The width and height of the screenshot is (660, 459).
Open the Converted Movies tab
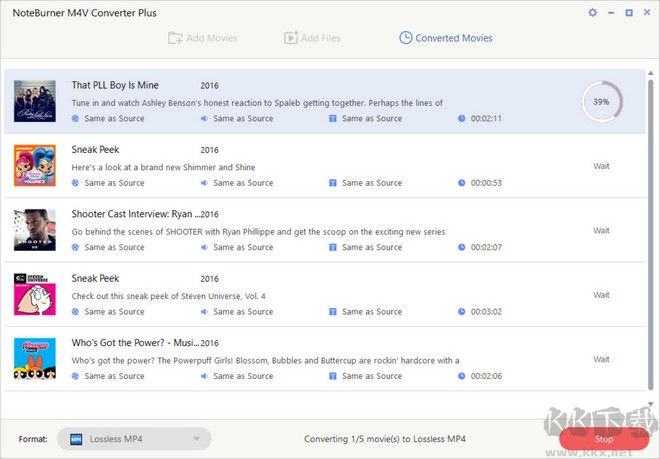(453, 38)
